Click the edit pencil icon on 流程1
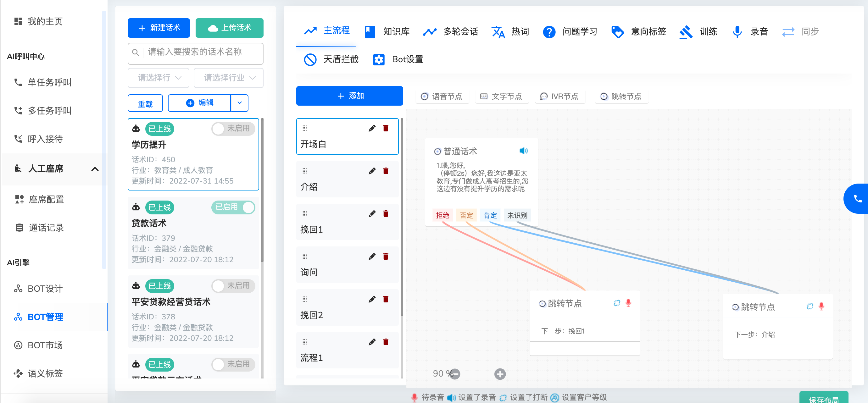Image resolution: width=868 pixels, height=403 pixels. coord(372,342)
